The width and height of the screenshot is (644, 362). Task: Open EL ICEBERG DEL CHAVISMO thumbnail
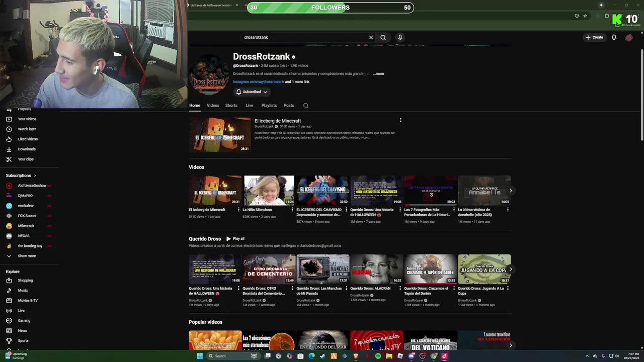(x=323, y=190)
